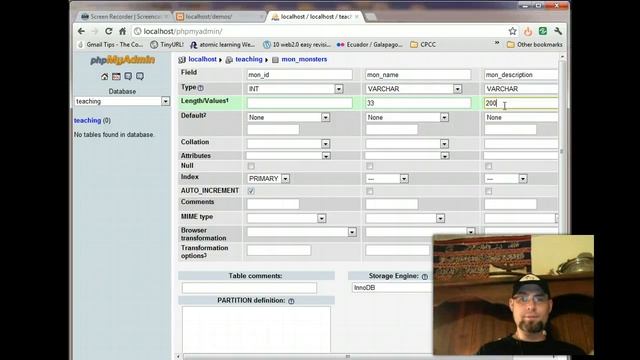Viewport: 640px width, 360px height.
Task: Click the green extension icon in toolbar
Action: (x=543, y=31)
